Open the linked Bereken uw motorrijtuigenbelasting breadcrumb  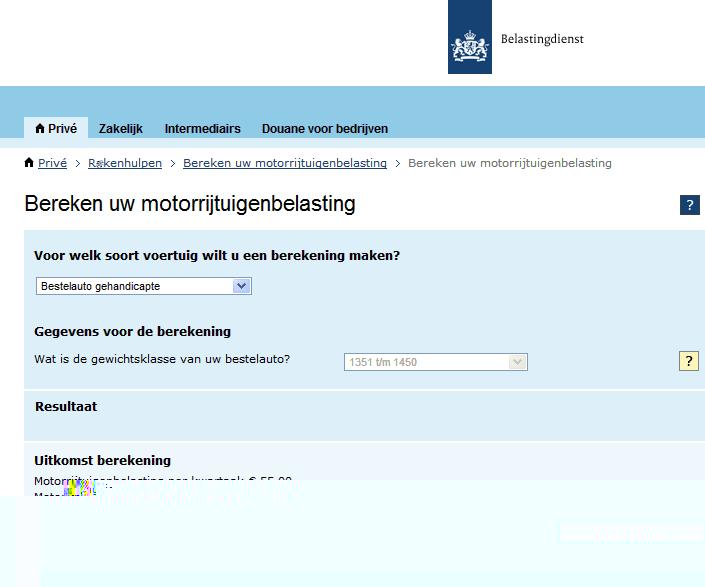point(285,163)
